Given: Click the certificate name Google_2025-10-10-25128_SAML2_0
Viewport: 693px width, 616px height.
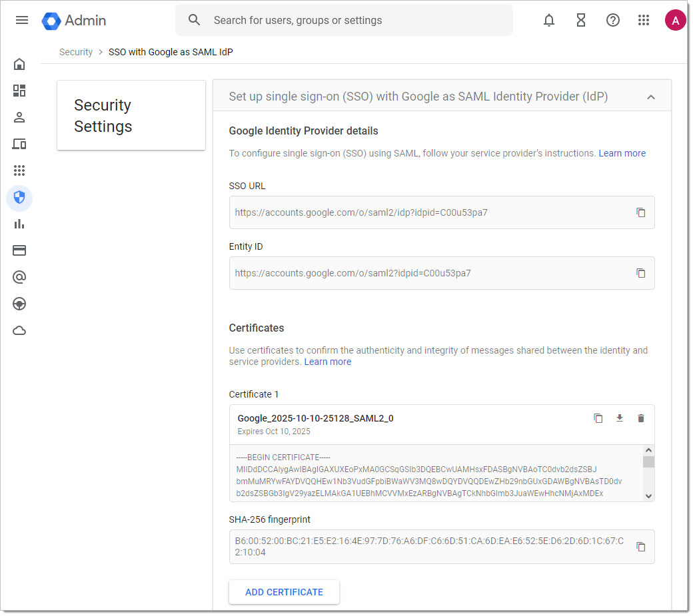Looking at the screenshot, I should tap(316, 418).
